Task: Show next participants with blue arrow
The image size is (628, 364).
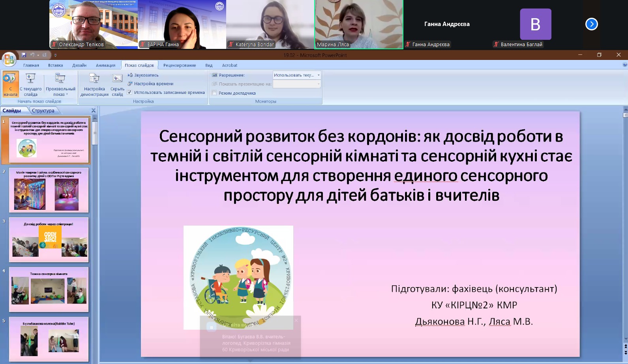Action: [591, 24]
